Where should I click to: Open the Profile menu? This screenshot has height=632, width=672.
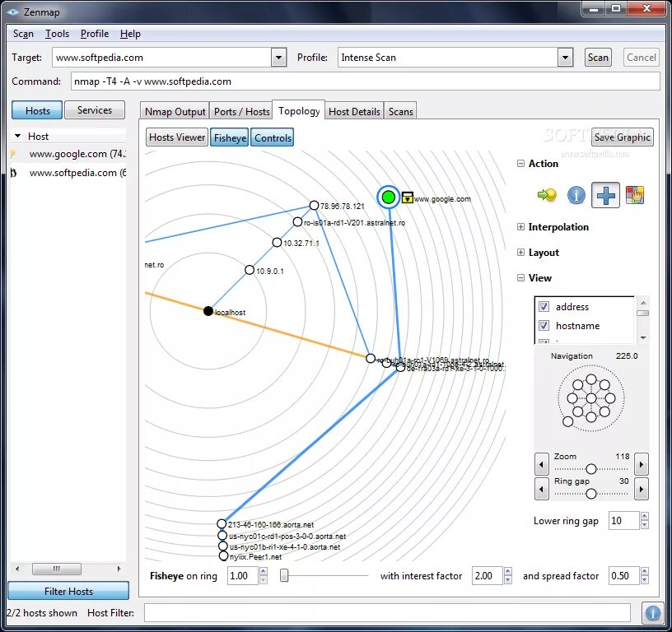[x=95, y=34]
